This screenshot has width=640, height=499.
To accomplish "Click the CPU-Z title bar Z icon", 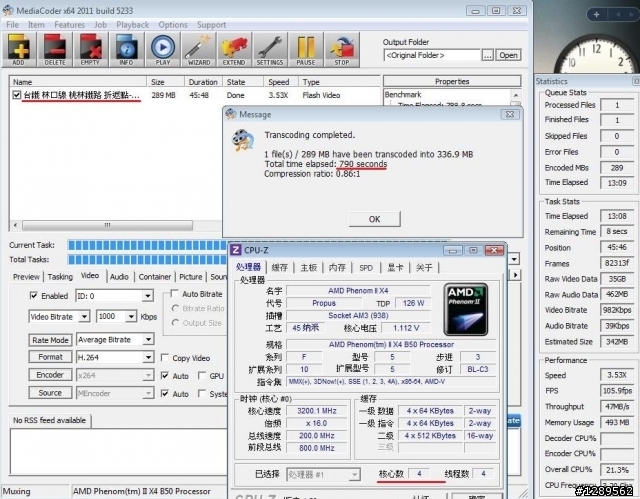I will point(236,250).
